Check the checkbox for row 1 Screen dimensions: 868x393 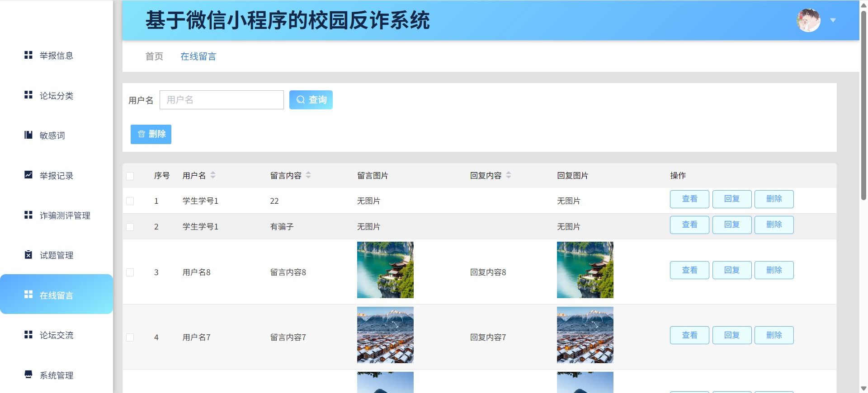[130, 201]
